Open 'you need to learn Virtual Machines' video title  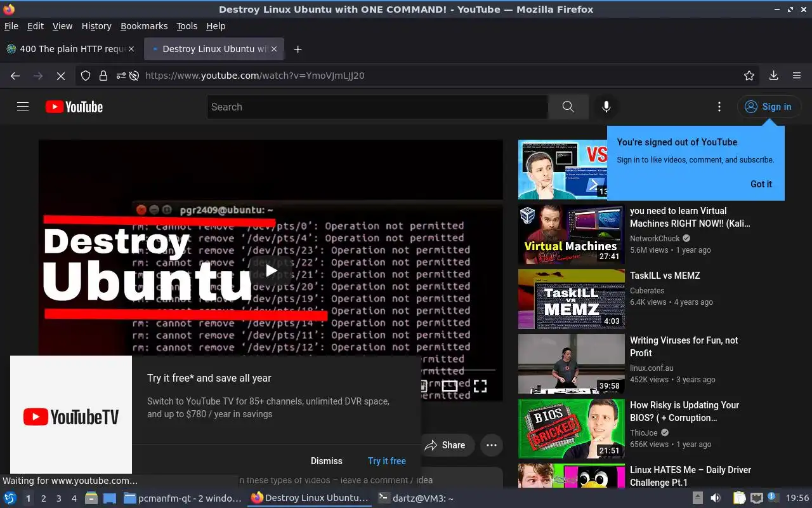tap(690, 217)
